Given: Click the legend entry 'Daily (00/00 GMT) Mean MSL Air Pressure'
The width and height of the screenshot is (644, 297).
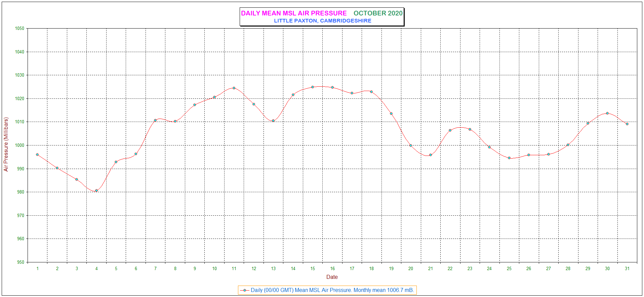Looking at the screenshot, I should click(301, 290).
